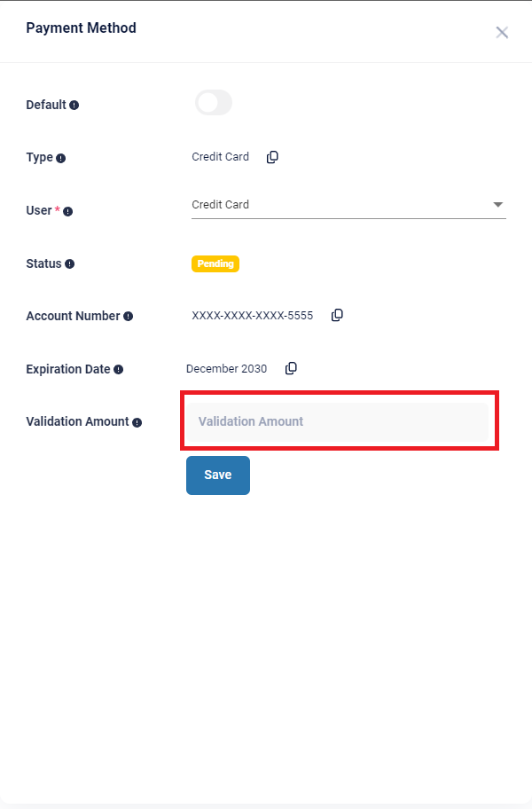Click the Payment Method heading
Image resolution: width=532 pixels, height=809 pixels.
point(81,27)
